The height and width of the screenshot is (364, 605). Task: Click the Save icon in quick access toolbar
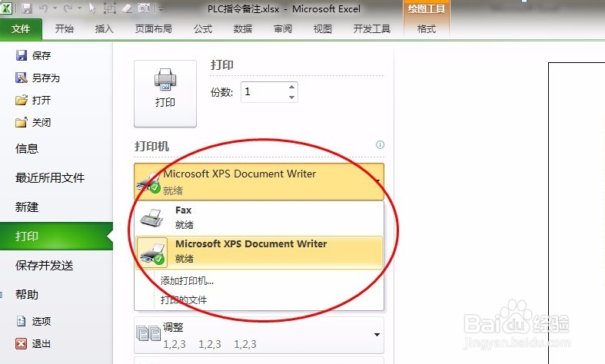click(27, 8)
